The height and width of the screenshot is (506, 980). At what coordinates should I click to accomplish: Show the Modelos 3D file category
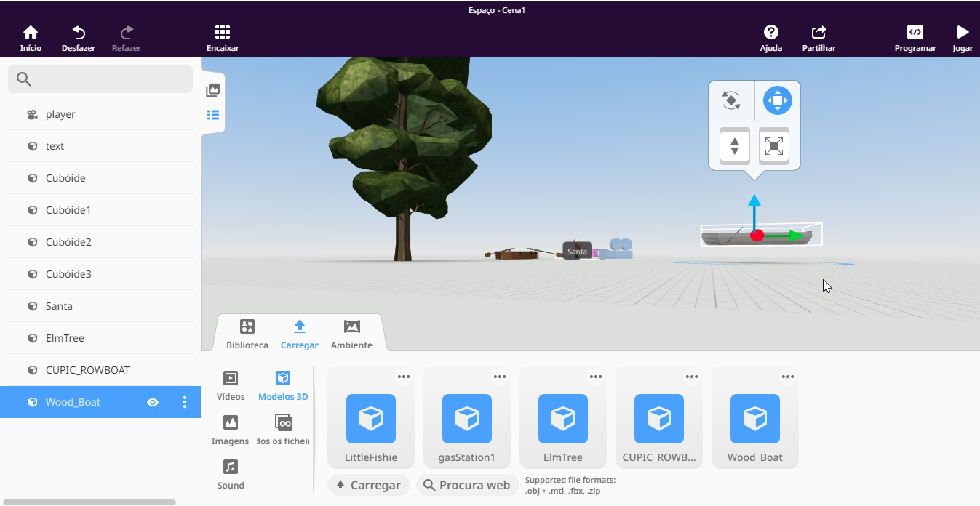point(283,386)
